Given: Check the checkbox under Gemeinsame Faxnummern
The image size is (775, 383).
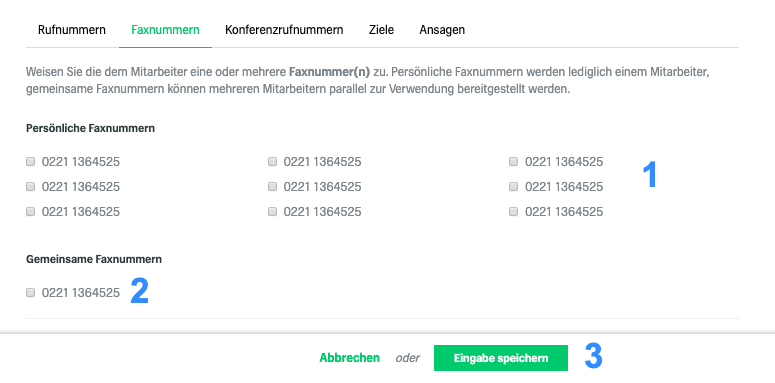Looking at the screenshot, I should (31, 293).
